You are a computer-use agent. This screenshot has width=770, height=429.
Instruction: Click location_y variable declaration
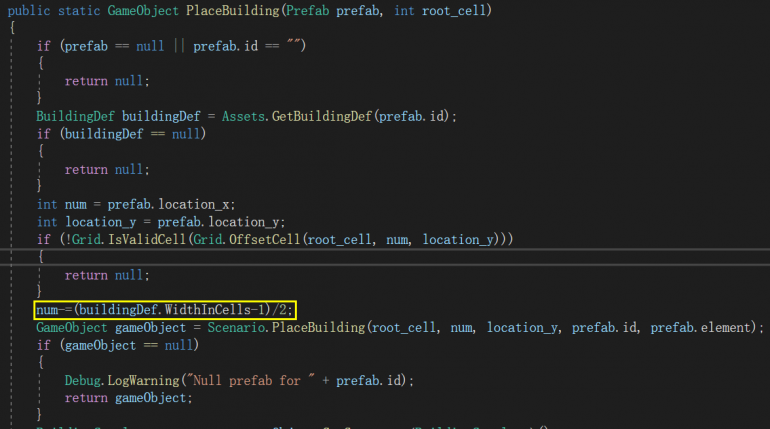click(x=101, y=222)
